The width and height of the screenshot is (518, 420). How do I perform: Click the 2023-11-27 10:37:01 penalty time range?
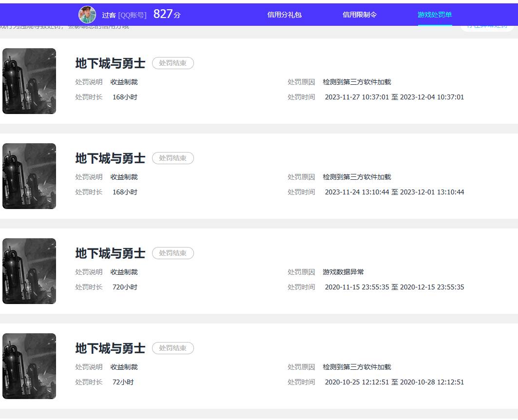click(x=394, y=97)
